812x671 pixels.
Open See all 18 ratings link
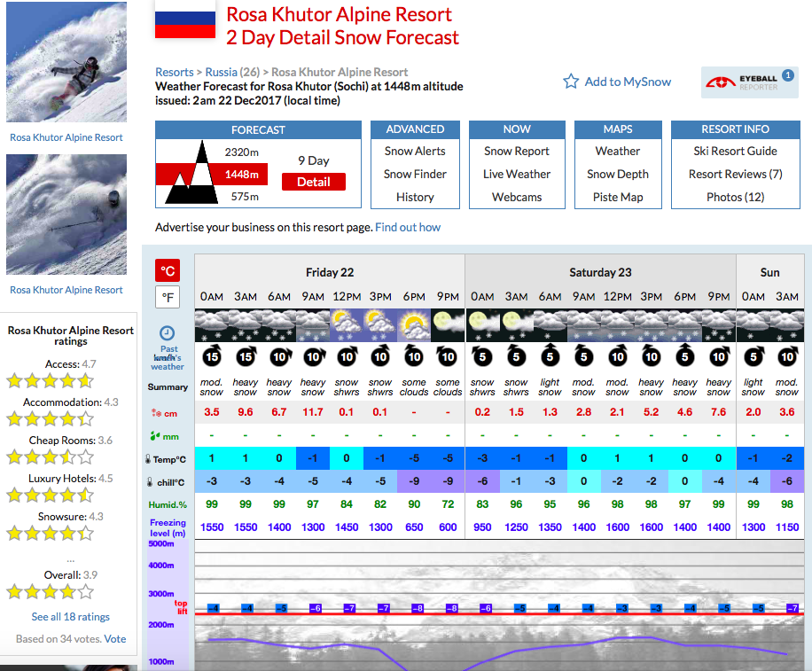point(70,617)
